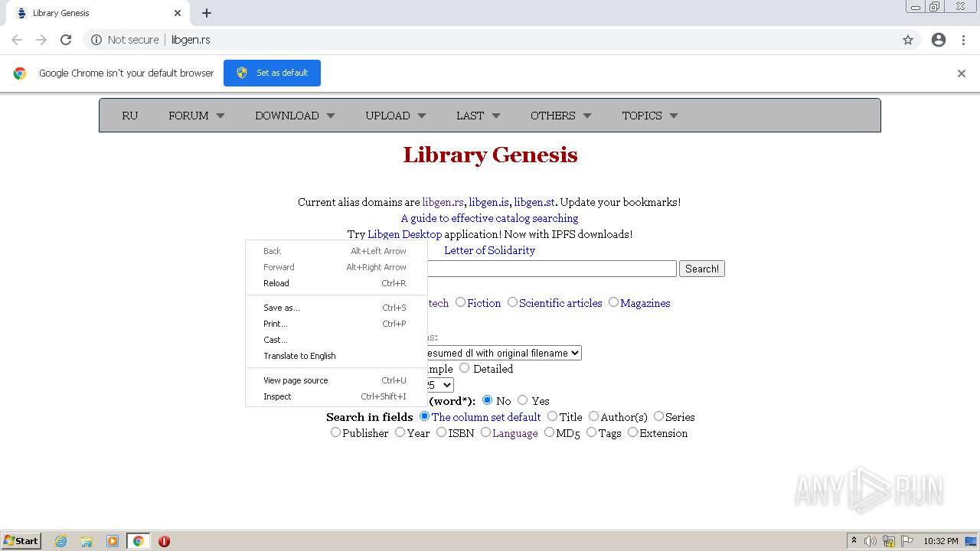This screenshot has height=551, width=980.
Task: Open Internet Explorer from taskbar
Action: tap(60, 541)
